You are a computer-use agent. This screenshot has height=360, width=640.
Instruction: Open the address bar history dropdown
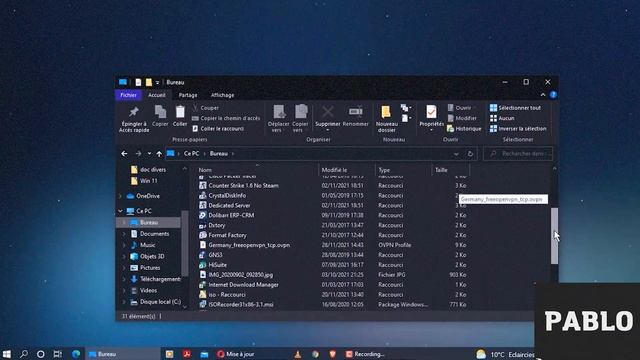tap(456, 154)
